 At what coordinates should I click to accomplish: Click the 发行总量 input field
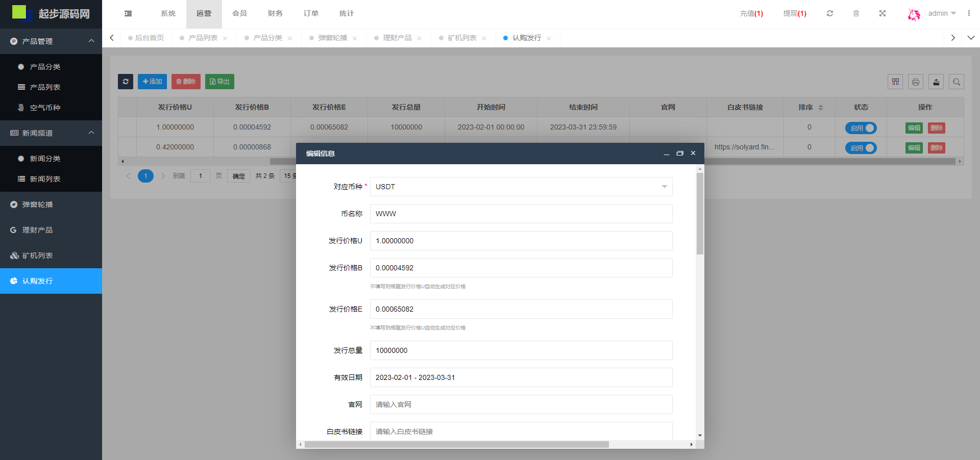tap(521, 350)
